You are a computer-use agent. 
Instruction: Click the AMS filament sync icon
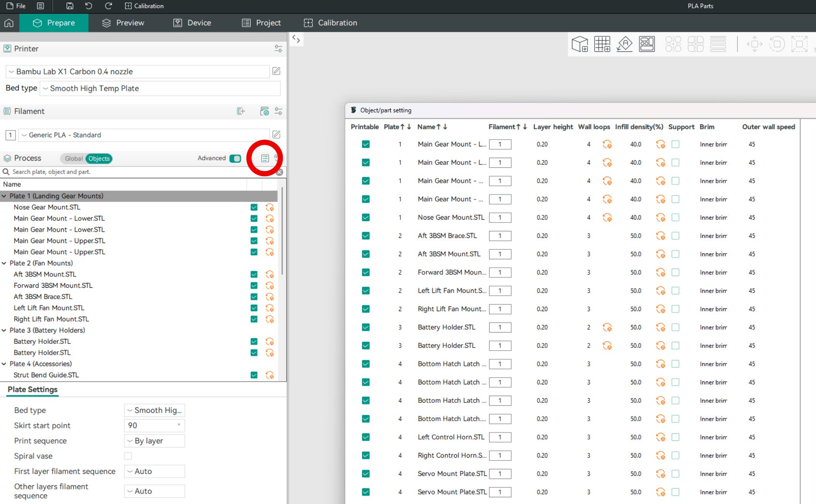(x=264, y=111)
